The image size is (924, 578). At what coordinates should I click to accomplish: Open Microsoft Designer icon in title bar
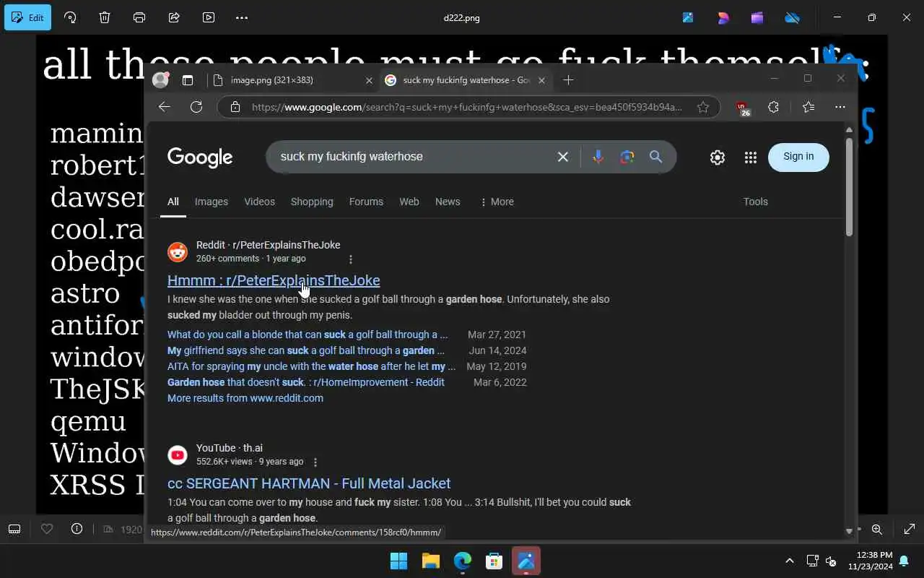pos(723,17)
